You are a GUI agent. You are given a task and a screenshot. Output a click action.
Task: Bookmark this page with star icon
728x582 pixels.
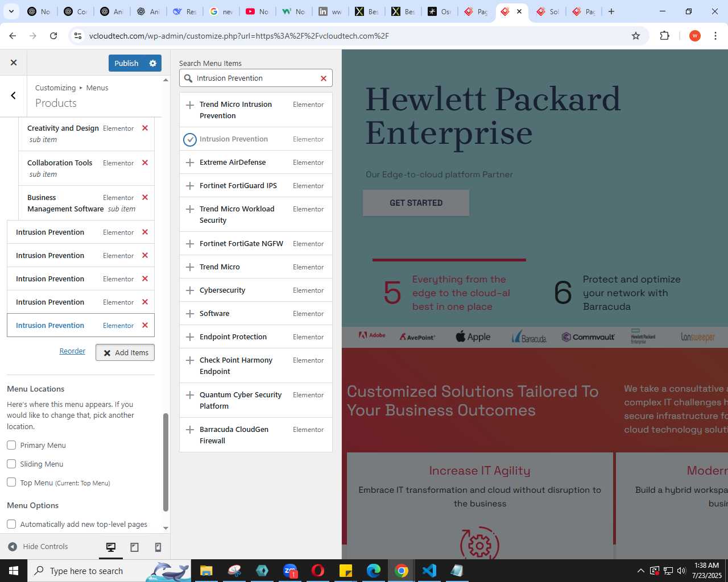tap(636, 36)
